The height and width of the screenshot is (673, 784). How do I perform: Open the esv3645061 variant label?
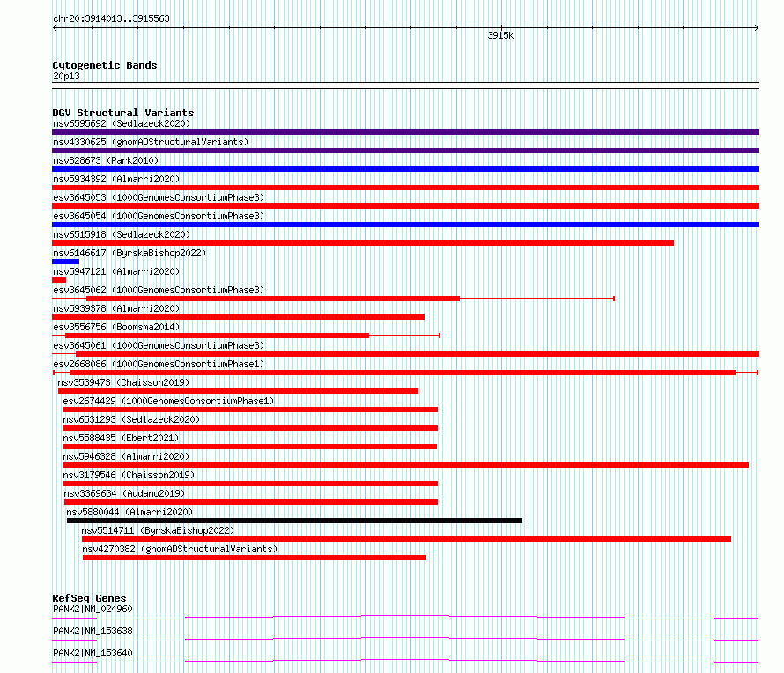tap(159, 345)
